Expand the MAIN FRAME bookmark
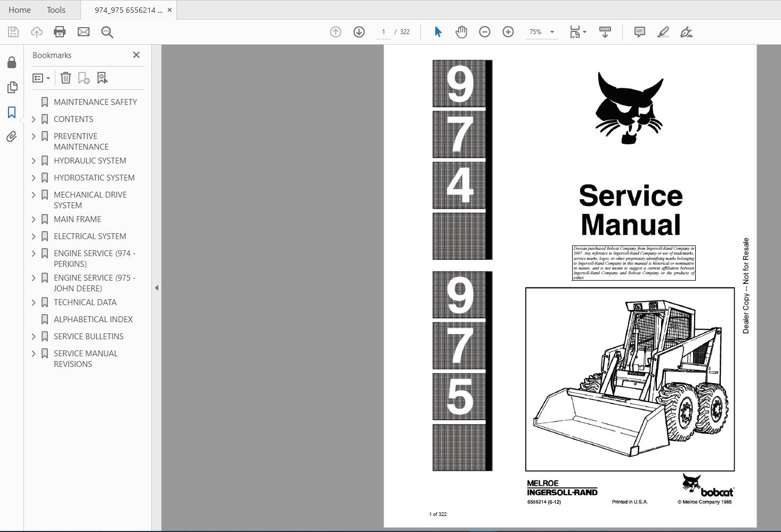The height and width of the screenshot is (532, 781). click(34, 219)
